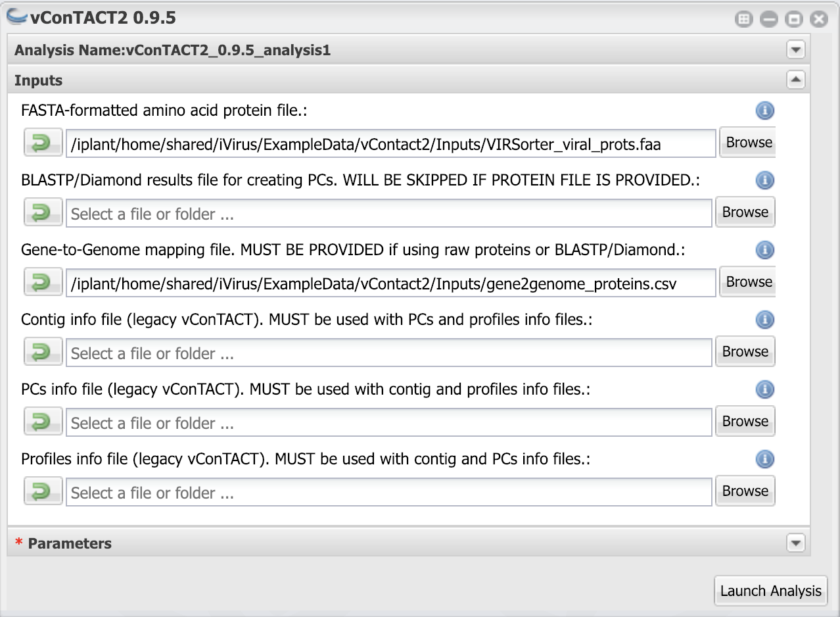
Task: Expand the Parameters section
Action: coord(795,543)
